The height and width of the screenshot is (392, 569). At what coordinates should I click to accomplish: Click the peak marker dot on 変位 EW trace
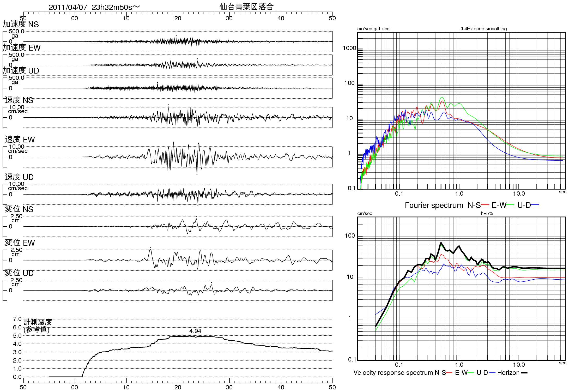pos(150,247)
